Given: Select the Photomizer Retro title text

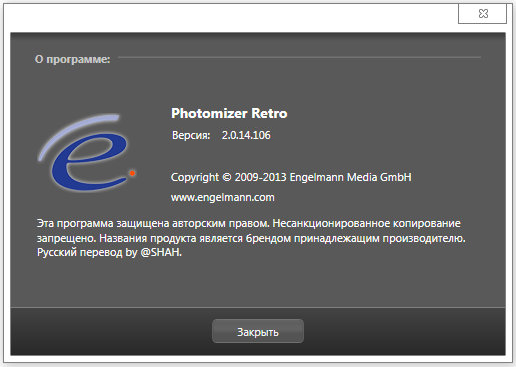Looking at the screenshot, I should (229, 113).
